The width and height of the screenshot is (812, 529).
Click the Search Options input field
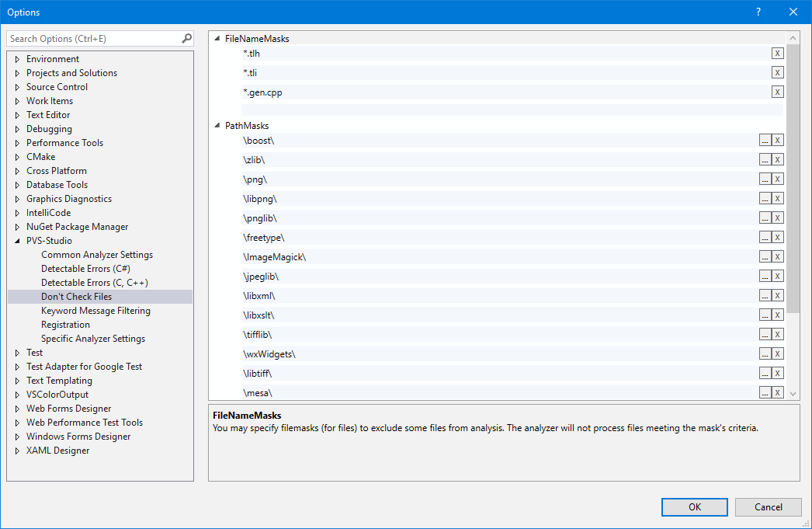(94, 38)
